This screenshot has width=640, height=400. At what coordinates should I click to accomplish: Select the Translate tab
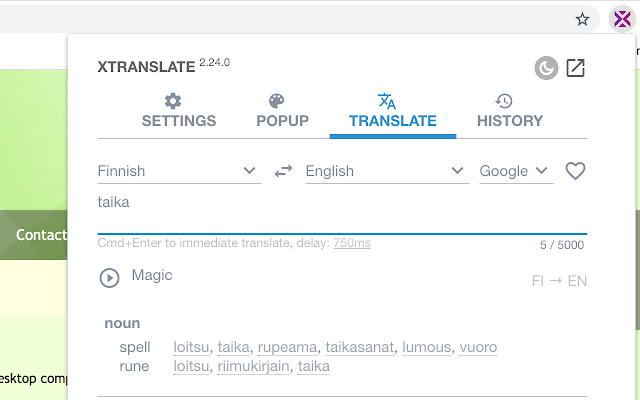coord(392,111)
